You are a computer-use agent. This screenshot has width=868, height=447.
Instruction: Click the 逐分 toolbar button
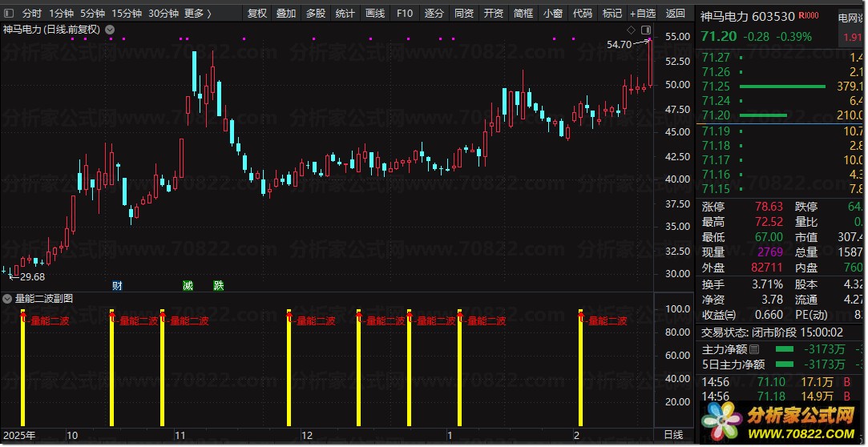(x=434, y=14)
